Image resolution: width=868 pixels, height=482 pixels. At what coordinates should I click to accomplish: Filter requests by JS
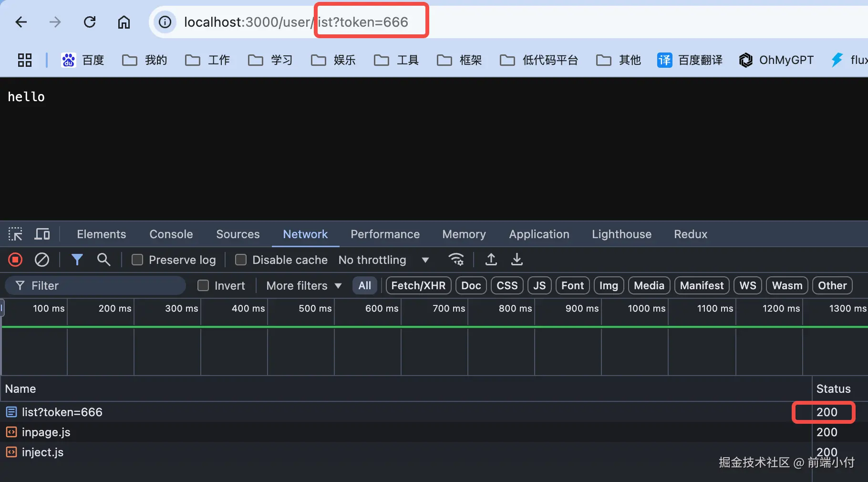pos(539,285)
